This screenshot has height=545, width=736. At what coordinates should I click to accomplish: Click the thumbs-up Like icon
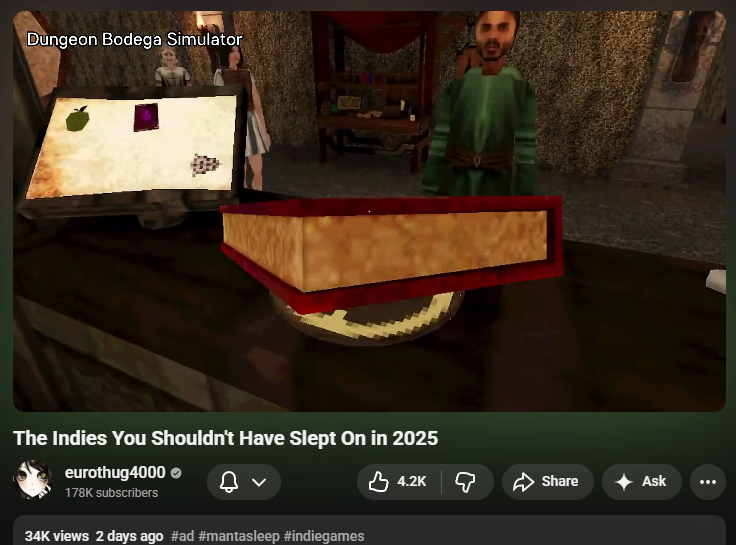click(x=378, y=482)
